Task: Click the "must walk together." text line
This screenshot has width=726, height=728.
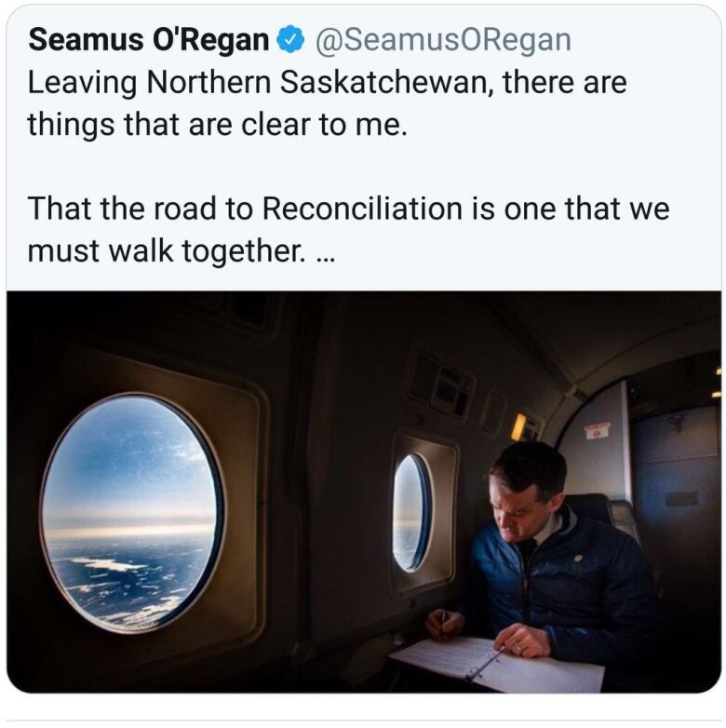Action: coord(168,251)
